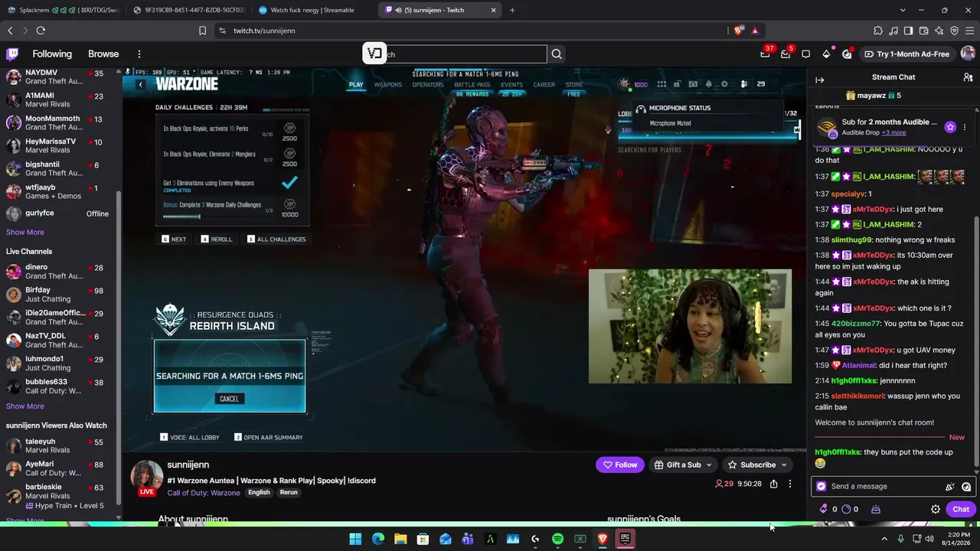Screen dimensions: 980x551
Task: Share the stream via share icon
Action: [773, 484]
